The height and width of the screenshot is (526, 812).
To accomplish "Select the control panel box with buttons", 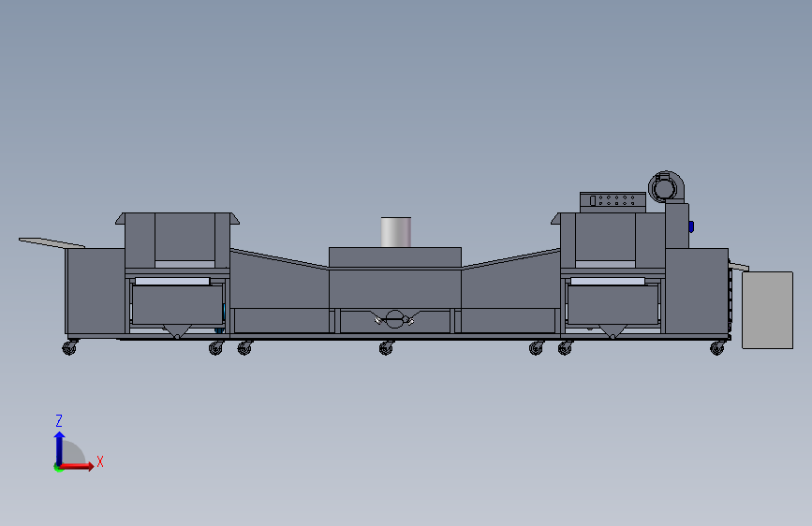I will coord(613,202).
